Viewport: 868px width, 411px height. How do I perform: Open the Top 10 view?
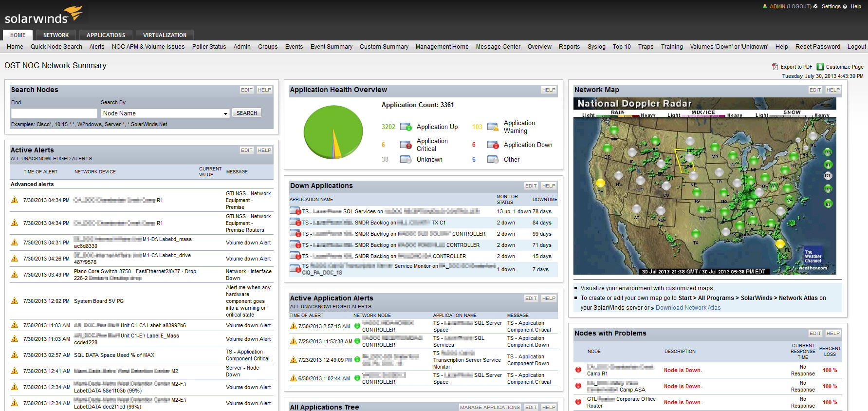point(622,47)
